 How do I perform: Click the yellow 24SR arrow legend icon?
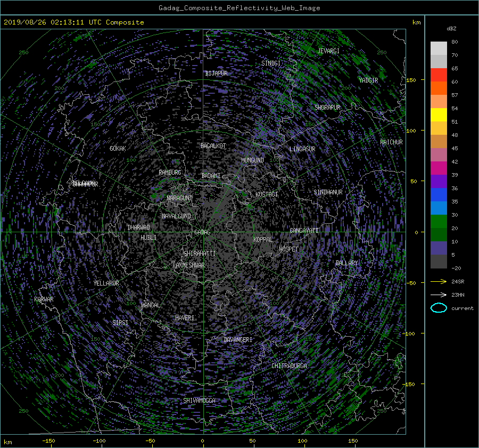[x=439, y=281]
